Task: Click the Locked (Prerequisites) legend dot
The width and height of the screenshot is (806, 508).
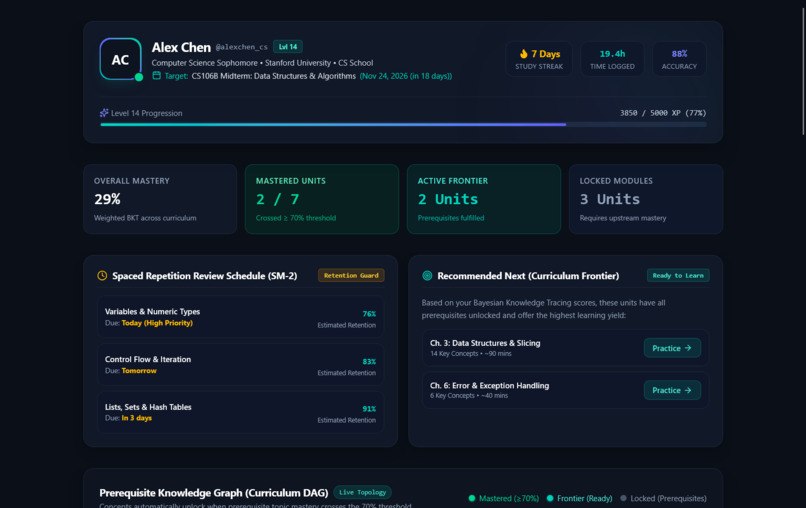Action: click(x=623, y=498)
